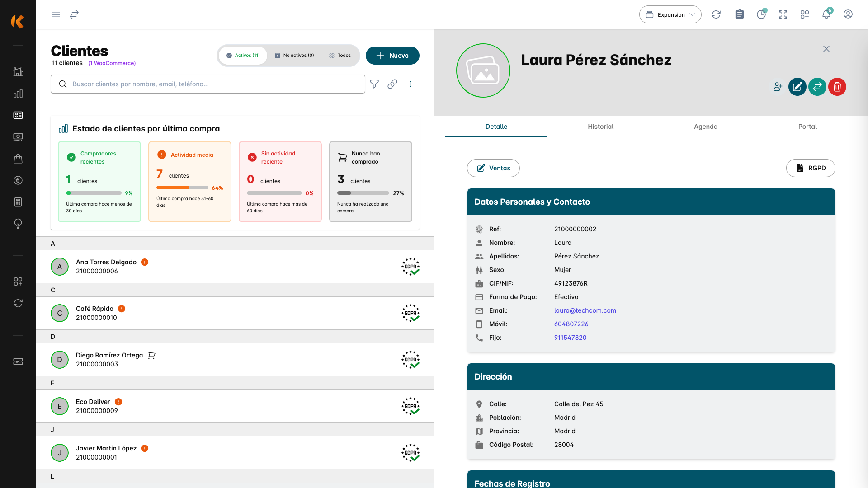Open the three-dot more options menu
This screenshot has width=868, height=488.
coord(410,84)
